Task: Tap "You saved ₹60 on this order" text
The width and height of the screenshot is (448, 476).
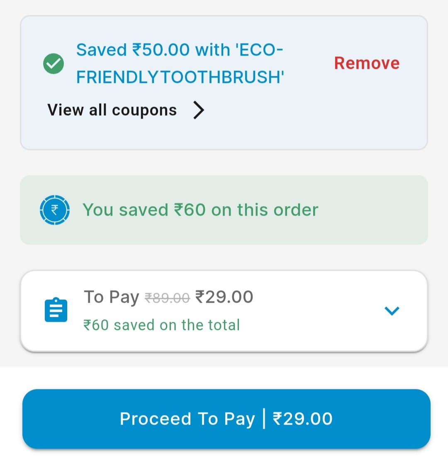Action: tap(200, 210)
